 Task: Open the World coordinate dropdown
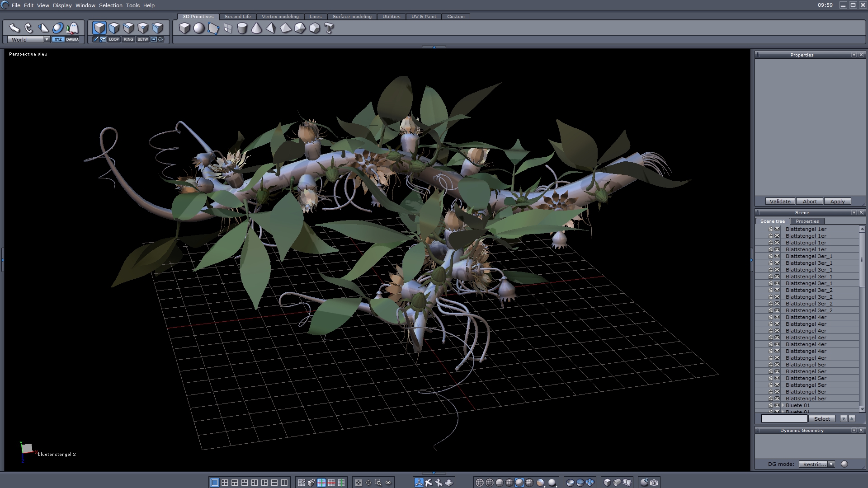[47, 39]
